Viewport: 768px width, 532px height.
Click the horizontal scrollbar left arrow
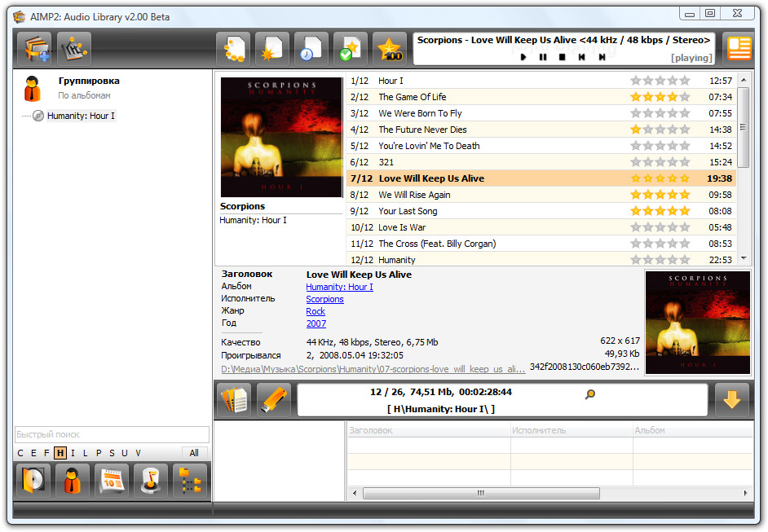click(x=355, y=493)
